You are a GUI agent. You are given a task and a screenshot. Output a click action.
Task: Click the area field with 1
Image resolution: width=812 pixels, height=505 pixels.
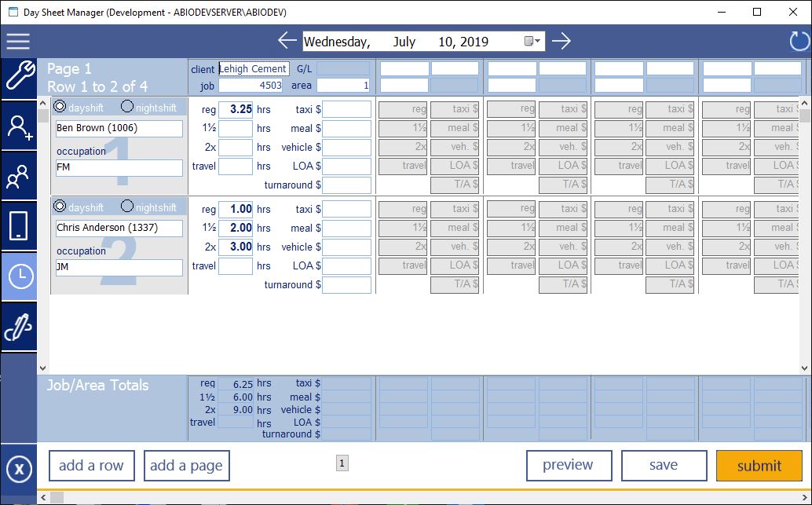tap(343, 86)
